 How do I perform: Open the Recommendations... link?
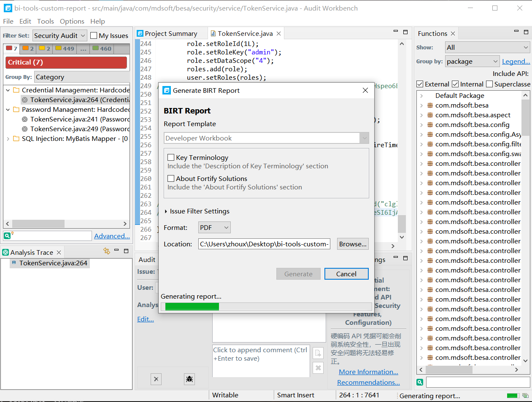[368, 382]
